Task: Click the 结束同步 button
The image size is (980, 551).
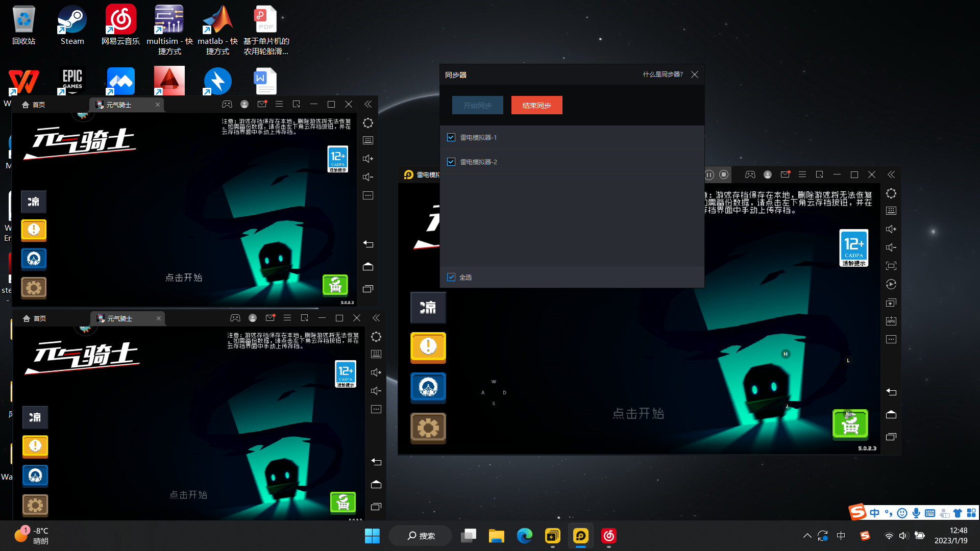Action: click(536, 105)
